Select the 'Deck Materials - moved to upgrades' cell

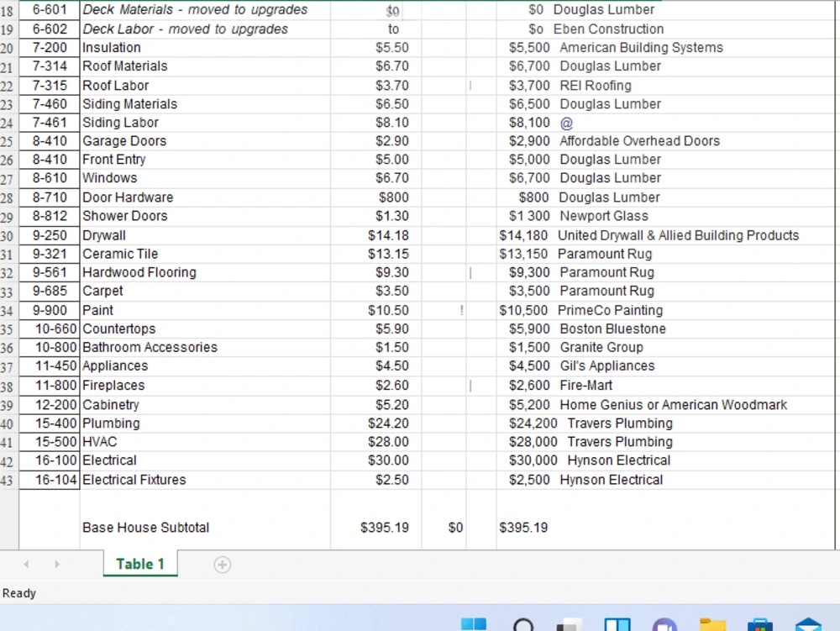pyautogui.click(x=205, y=10)
